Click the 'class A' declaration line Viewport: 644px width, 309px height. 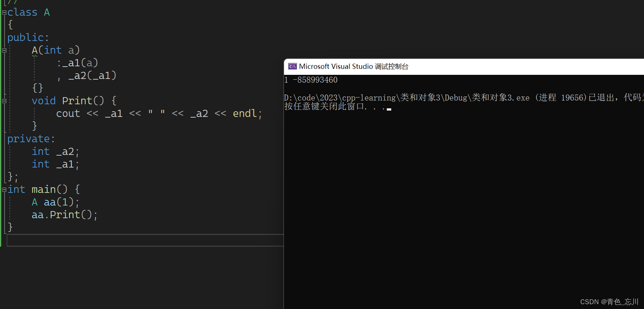28,12
